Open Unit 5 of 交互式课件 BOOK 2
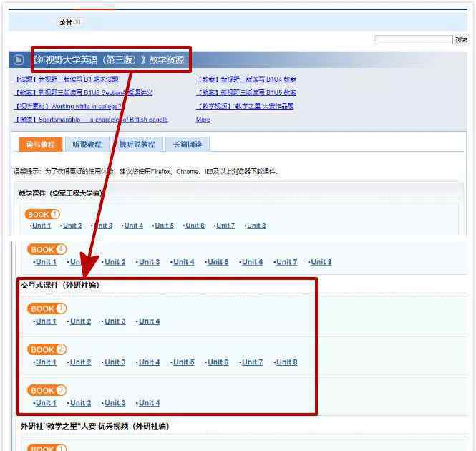The height and width of the screenshot is (451, 476). (184, 362)
